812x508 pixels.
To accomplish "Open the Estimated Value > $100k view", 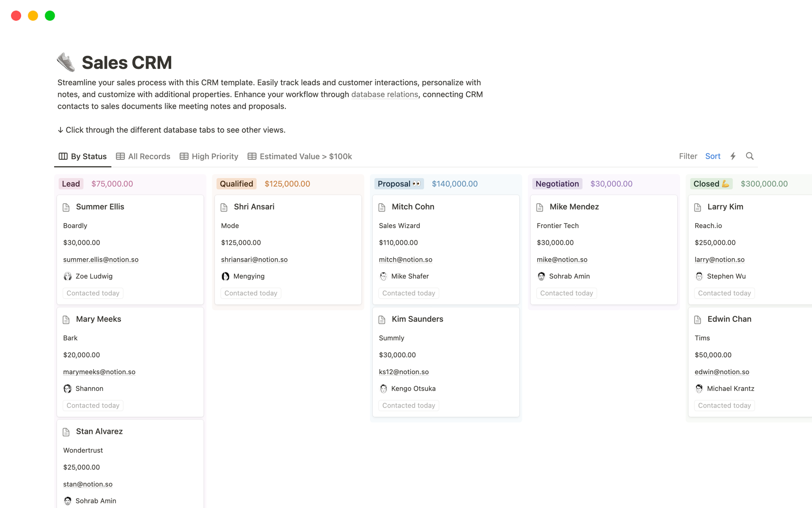I will pos(299,156).
